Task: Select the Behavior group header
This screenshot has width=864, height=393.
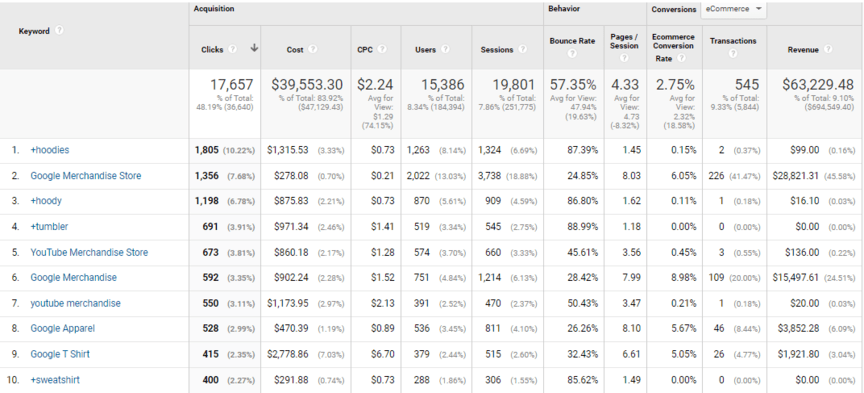Action: pos(564,9)
